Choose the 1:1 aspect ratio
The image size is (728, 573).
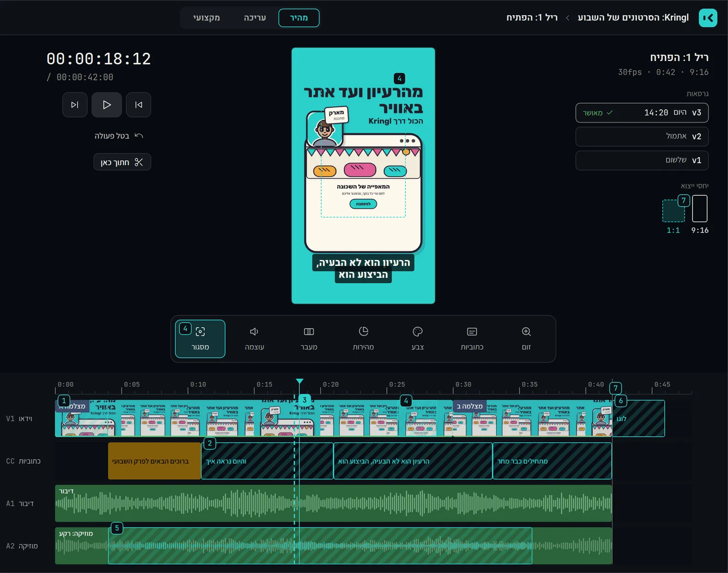click(673, 217)
